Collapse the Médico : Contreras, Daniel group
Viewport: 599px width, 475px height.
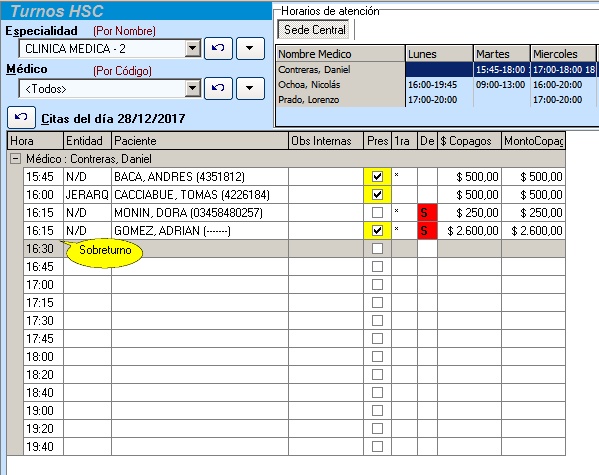coord(15,159)
